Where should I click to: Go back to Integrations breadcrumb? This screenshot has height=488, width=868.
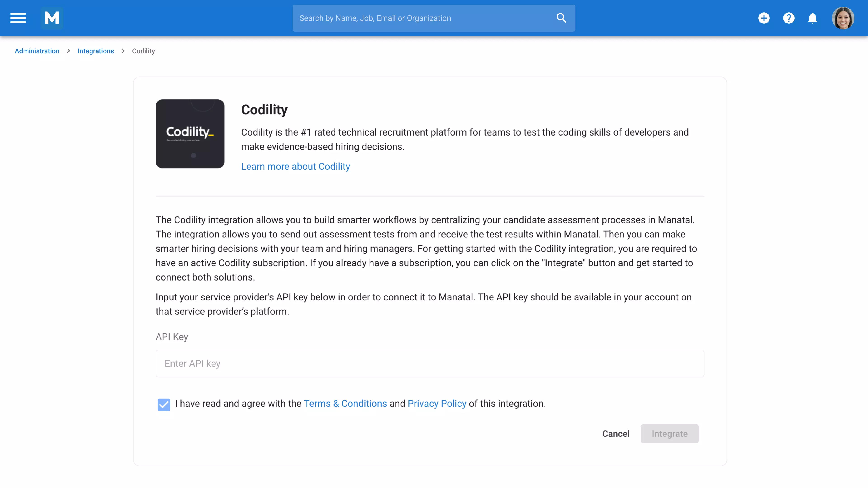96,51
